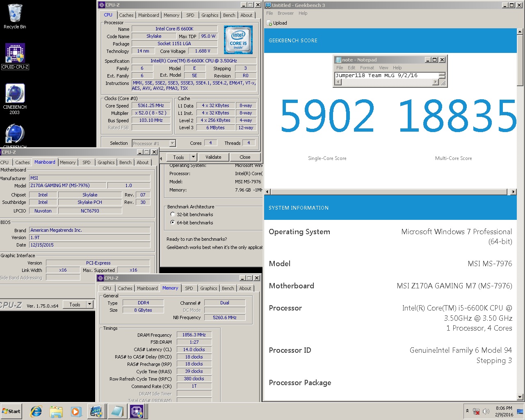Click the Intel Core i5 logo in CPU-Z
Viewport: 525px width, 420px height.
[x=238, y=40]
